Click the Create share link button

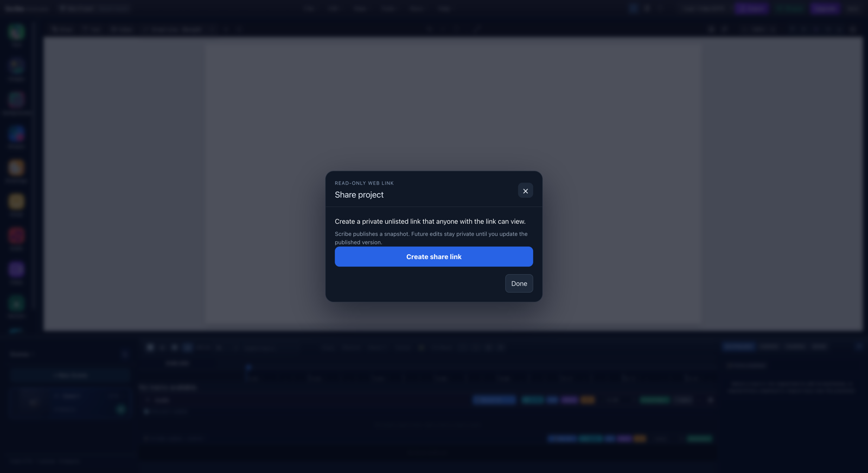[x=433, y=256]
